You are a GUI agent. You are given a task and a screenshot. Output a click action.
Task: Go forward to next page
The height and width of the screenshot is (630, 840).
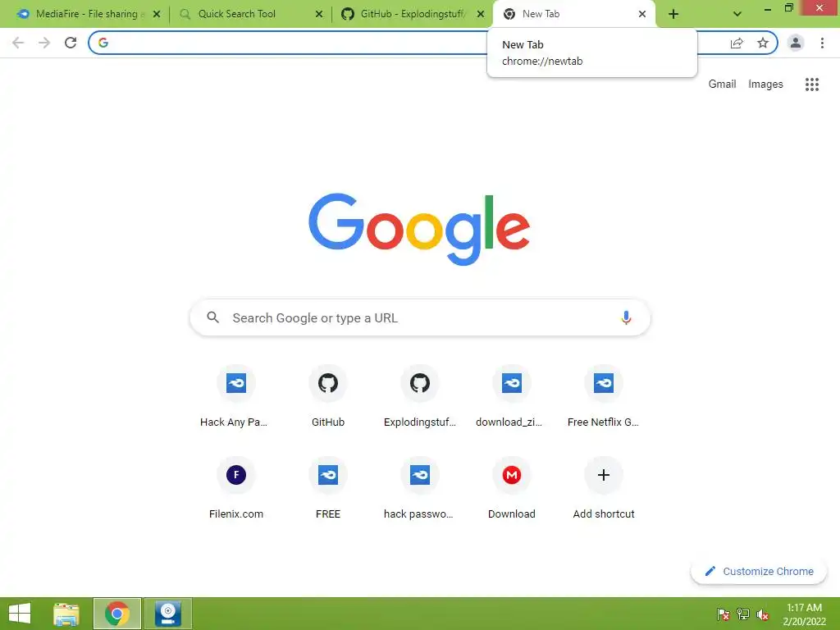coord(44,43)
